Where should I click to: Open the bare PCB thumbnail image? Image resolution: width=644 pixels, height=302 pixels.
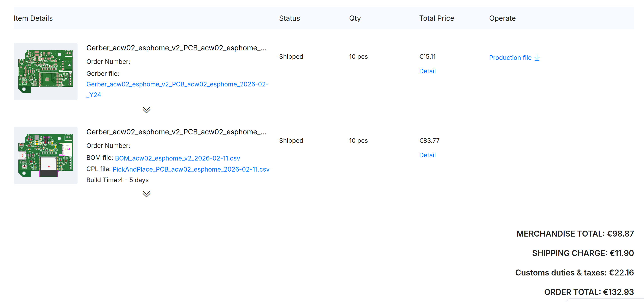coord(45,71)
